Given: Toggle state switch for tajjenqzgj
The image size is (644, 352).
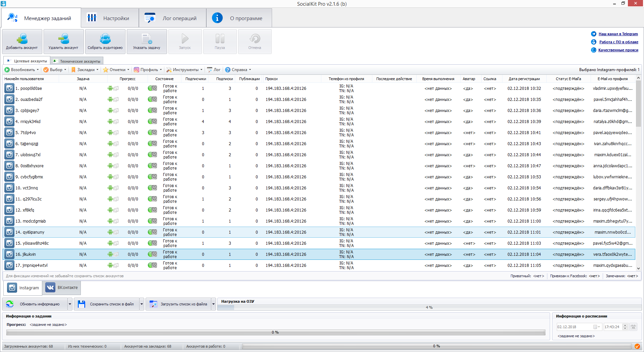Looking at the screenshot, I should 152,144.
